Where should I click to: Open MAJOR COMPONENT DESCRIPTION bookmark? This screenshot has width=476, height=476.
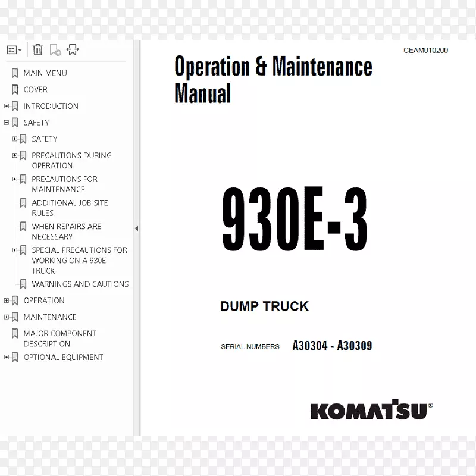[60, 338]
